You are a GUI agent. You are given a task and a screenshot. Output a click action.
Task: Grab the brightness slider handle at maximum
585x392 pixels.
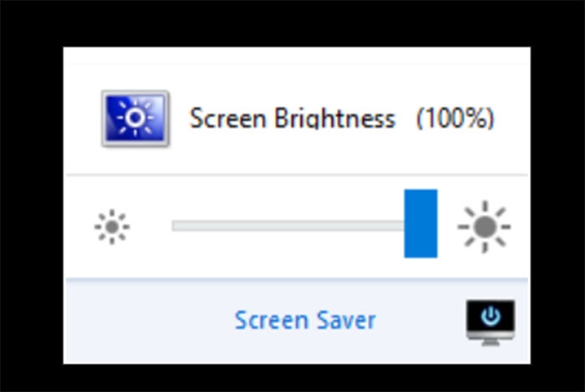point(420,223)
